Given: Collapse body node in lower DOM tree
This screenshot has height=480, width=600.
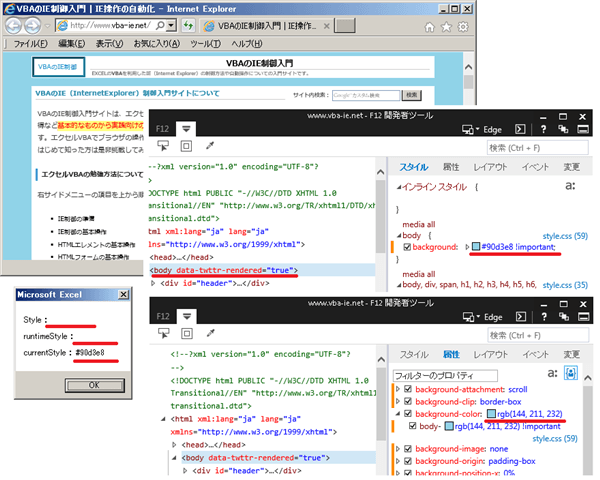Looking at the screenshot, I should (x=174, y=458).
